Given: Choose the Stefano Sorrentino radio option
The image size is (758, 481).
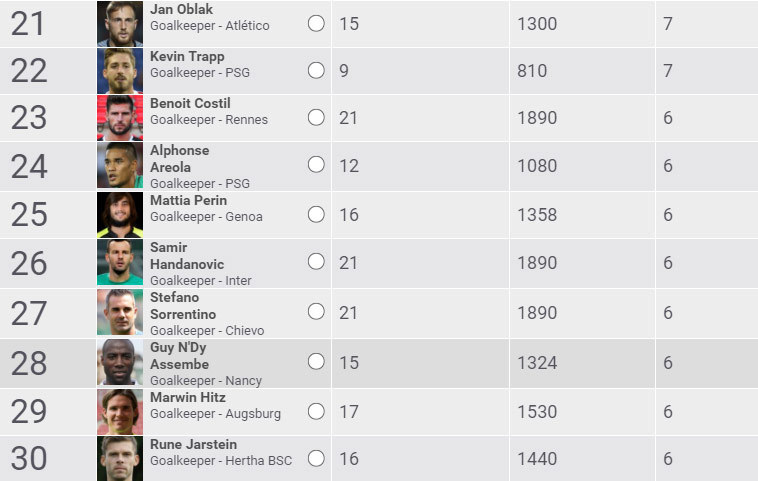Looking at the screenshot, I should coord(316,312).
